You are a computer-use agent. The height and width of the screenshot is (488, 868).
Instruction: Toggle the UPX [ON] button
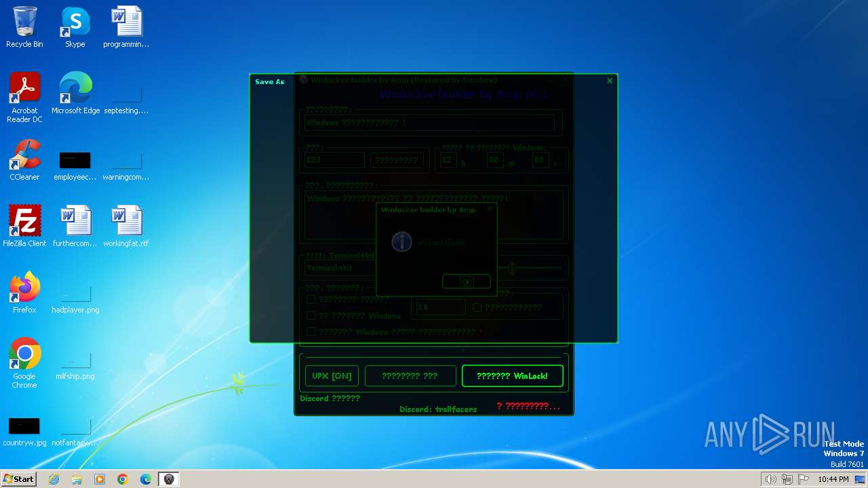click(332, 375)
